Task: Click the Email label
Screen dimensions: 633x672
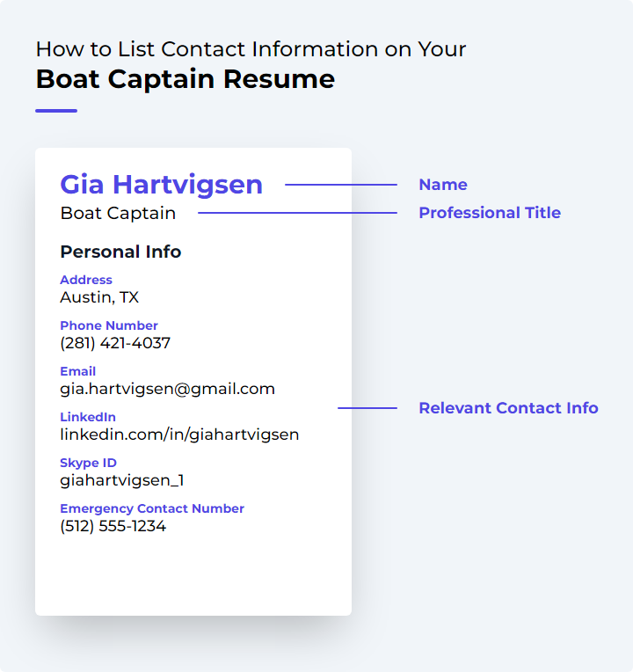Action: pos(78,371)
